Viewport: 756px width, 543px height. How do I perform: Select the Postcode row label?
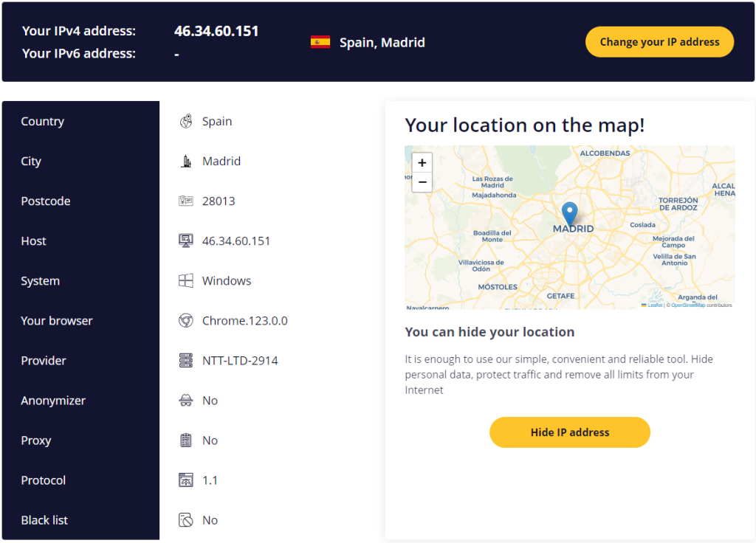(x=46, y=201)
